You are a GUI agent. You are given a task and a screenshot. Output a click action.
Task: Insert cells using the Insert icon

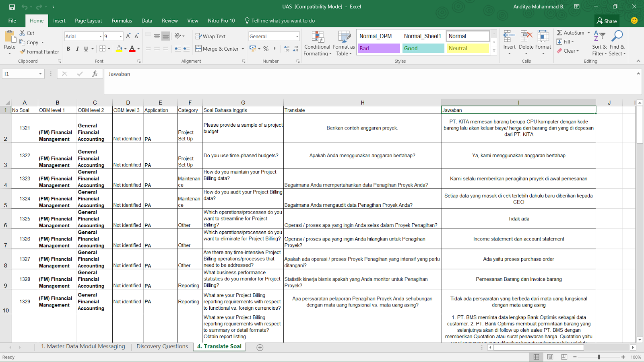pos(509,37)
